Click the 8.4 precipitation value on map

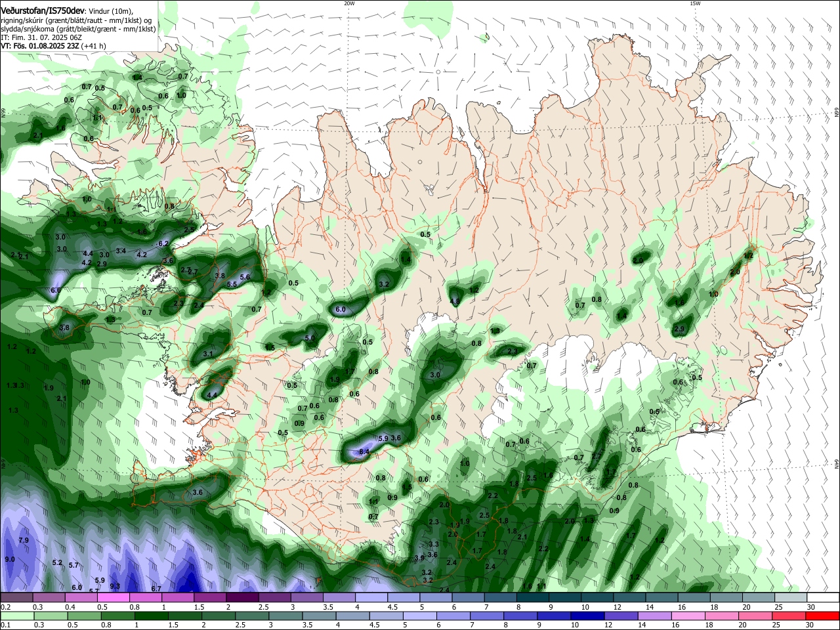(x=365, y=451)
